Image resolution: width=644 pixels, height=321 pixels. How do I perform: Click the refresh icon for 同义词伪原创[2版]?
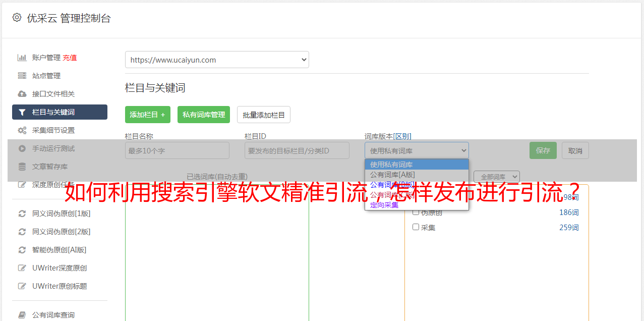click(22, 232)
